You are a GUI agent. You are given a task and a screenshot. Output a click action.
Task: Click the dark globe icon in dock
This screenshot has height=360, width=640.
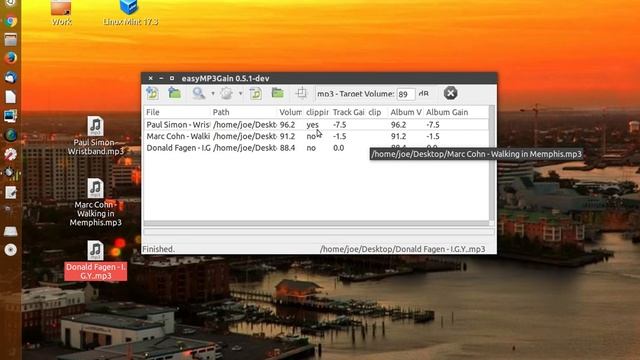pos(11,135)
